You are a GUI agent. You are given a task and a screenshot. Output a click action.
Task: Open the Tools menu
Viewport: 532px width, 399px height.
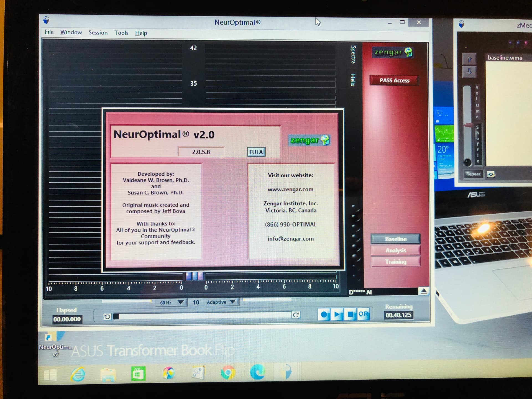point(121,33)
